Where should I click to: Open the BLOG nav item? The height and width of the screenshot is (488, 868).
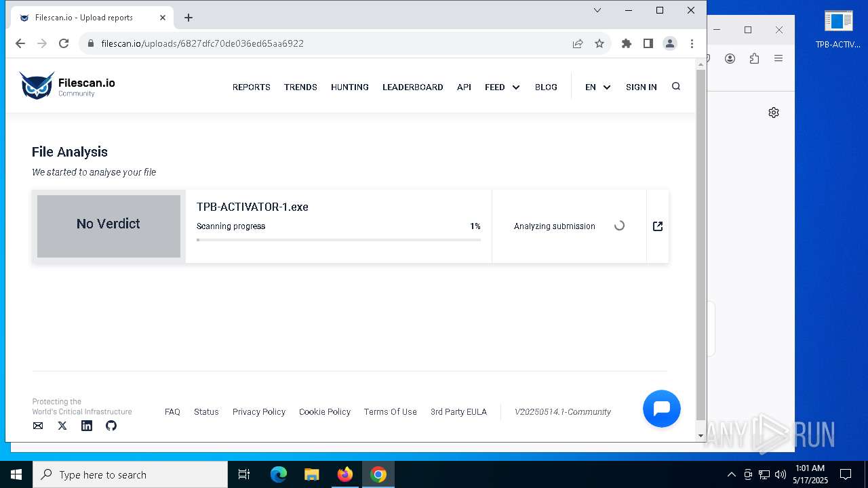click(x=546, y=87)
